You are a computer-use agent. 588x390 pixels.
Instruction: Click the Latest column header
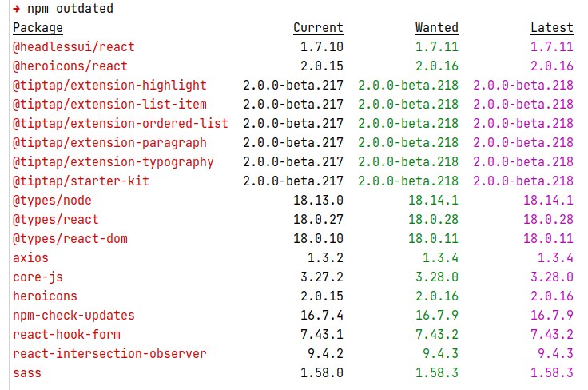(x=552, y=28)
